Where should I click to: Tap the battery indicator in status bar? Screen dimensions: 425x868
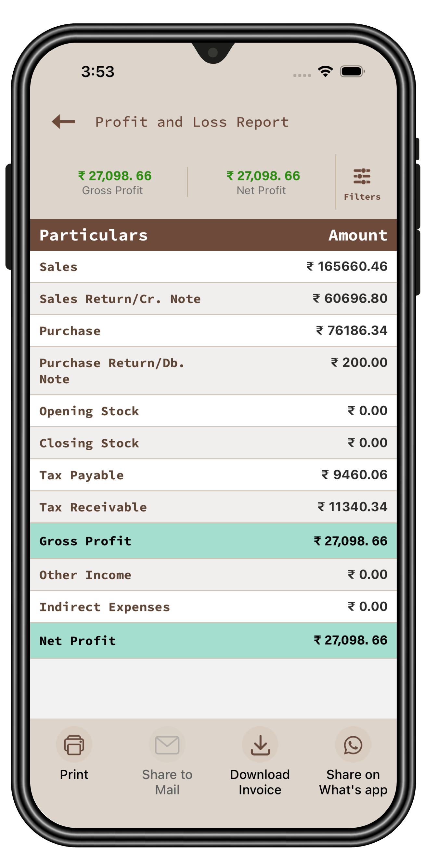click(x=352, y=72)
